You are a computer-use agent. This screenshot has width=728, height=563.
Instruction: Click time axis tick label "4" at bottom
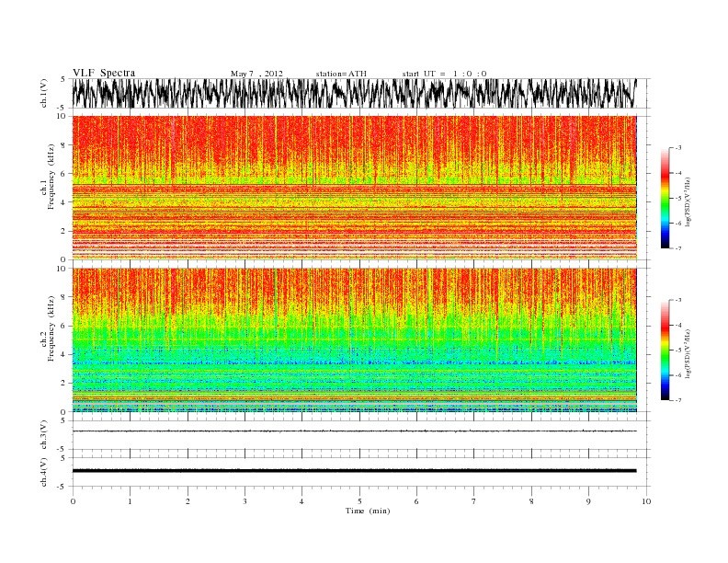(x=301, y=501)
